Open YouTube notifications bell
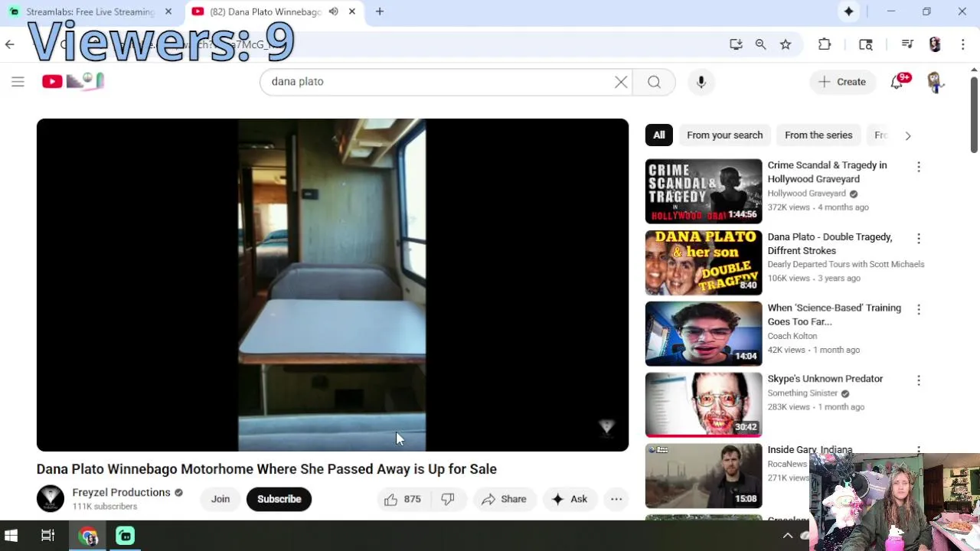Image resolution: width=980 pixels, height=551 pixels. click(x=897, y=82)
